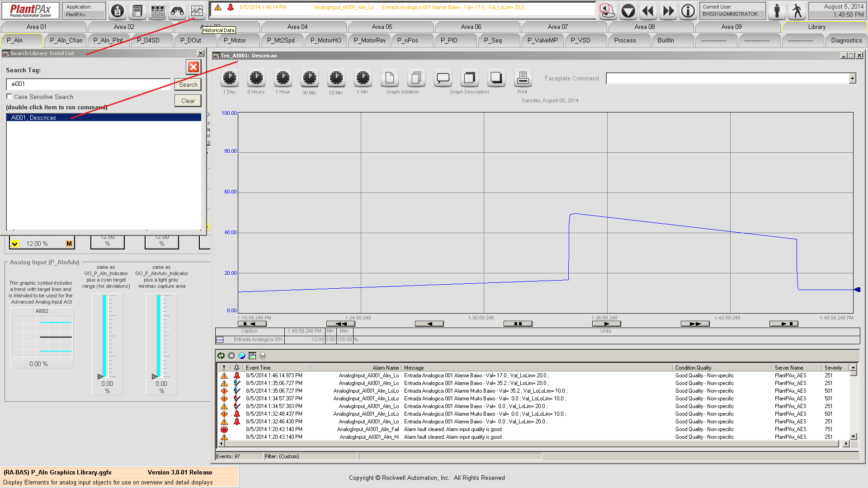The height and width of the screenshot is (488, 868).
Task: Select the P_PID tab
Action: point(449,40)
